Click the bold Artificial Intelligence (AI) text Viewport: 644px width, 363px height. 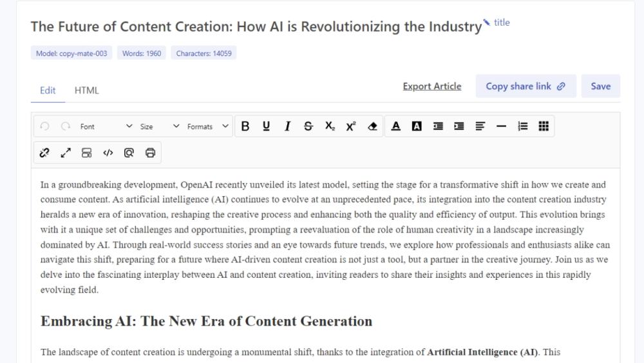point(482,352)
